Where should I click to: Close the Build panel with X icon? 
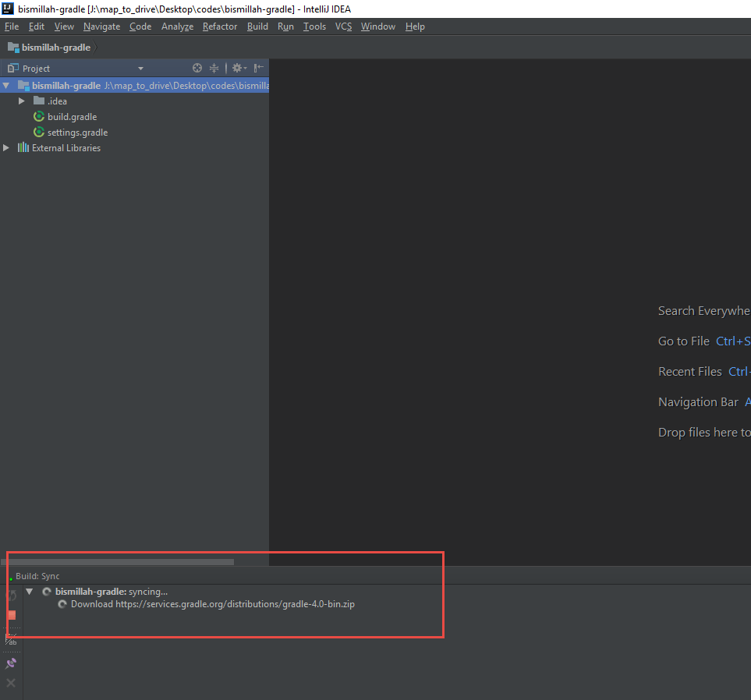pos(10,683)
